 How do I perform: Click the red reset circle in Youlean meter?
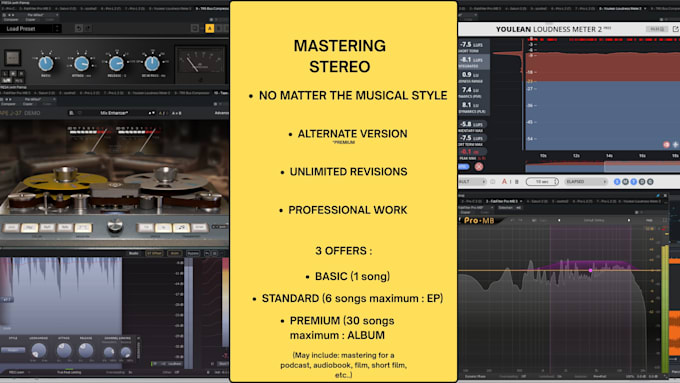[x=479, y=167]
